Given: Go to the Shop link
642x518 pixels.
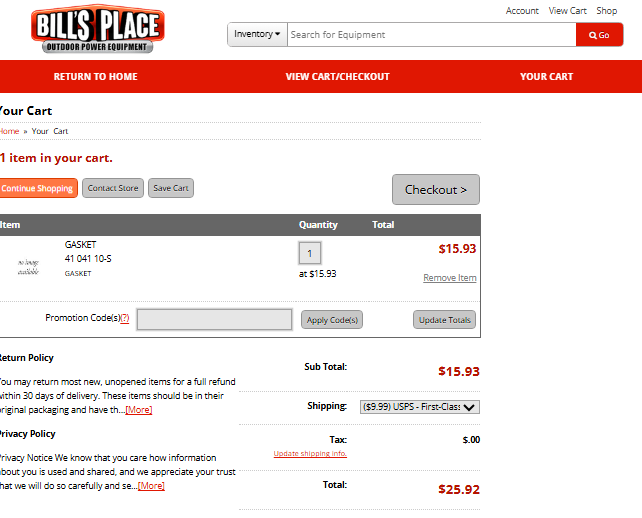Looking at the screenshot, I should tap(606, 11).
